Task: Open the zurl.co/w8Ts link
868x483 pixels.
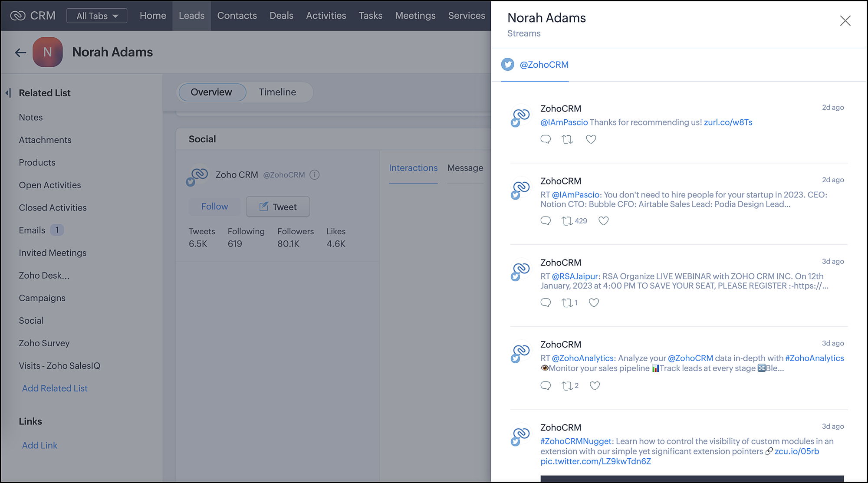Action: click(x=728, y=122)
